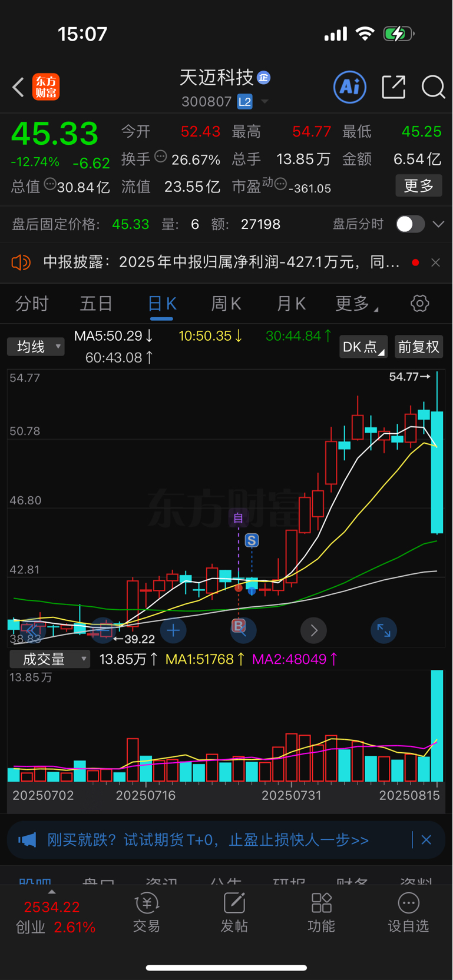Toggle the 盘后分时 switch
The image size is (453, 980).
[410, 224]
